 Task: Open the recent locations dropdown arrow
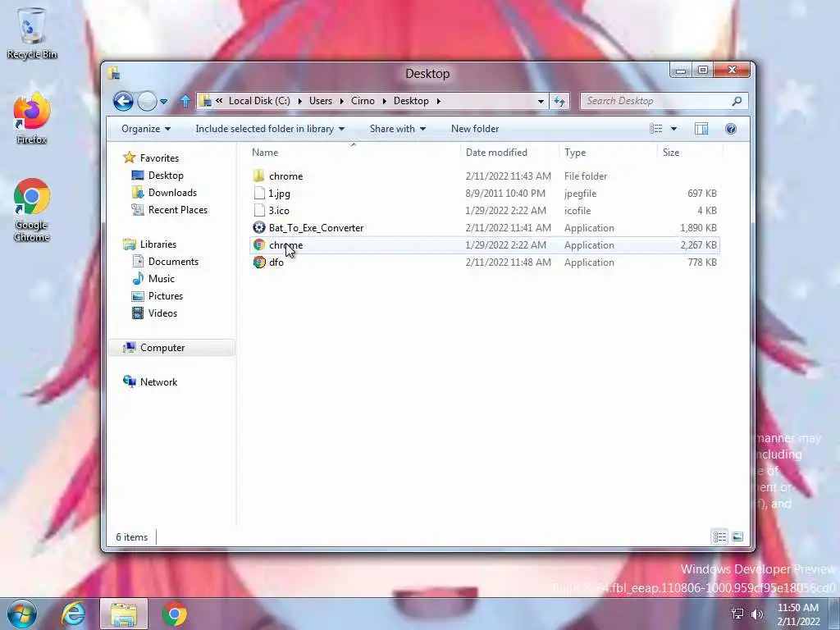click(x=164, y=101)
